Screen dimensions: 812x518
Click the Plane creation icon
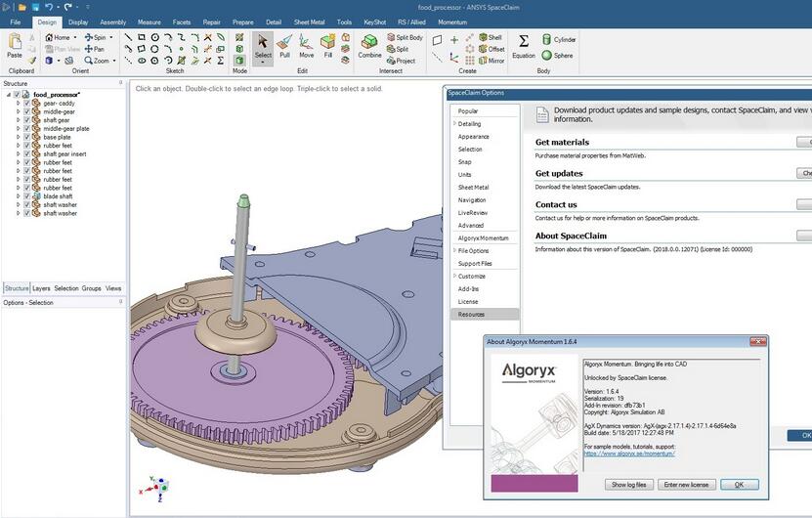point(437,40)
